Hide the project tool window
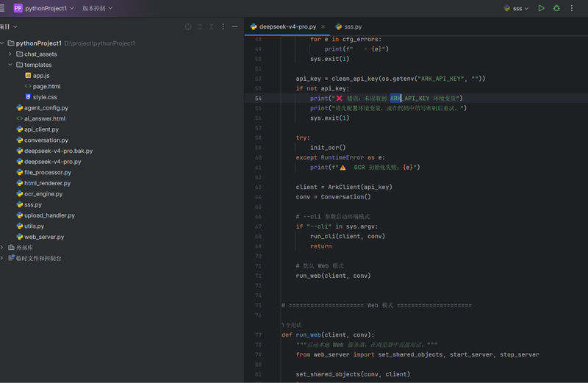The height and width of the screenshot is (383, 588). 234,26
